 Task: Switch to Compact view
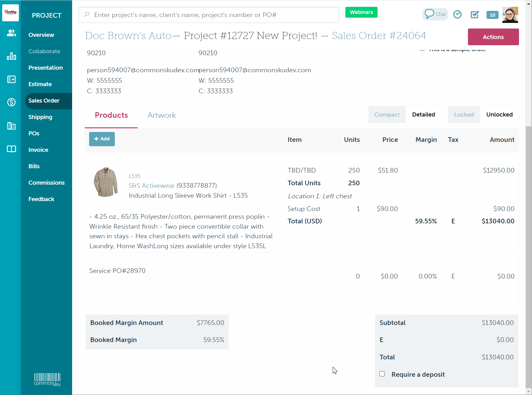387,115
